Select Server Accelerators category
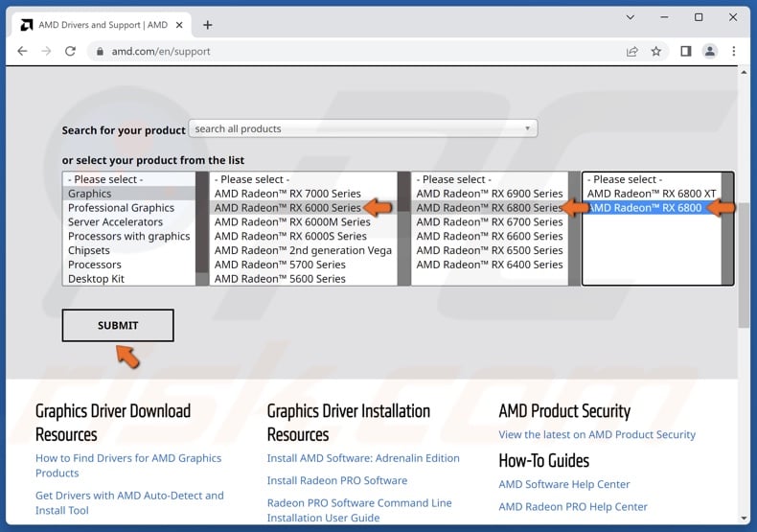Image resolution: width=757 pixels, height=532 pixels. [129, 222]
